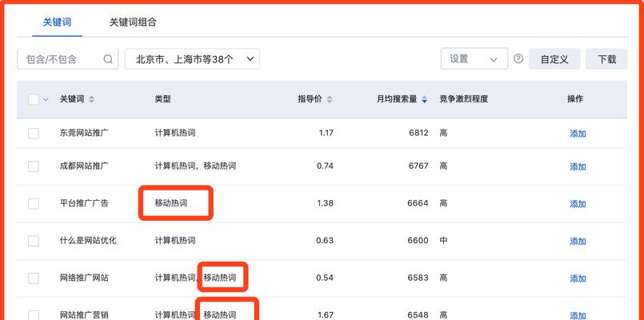Click the search volume value 6664

tap(418, 203)
